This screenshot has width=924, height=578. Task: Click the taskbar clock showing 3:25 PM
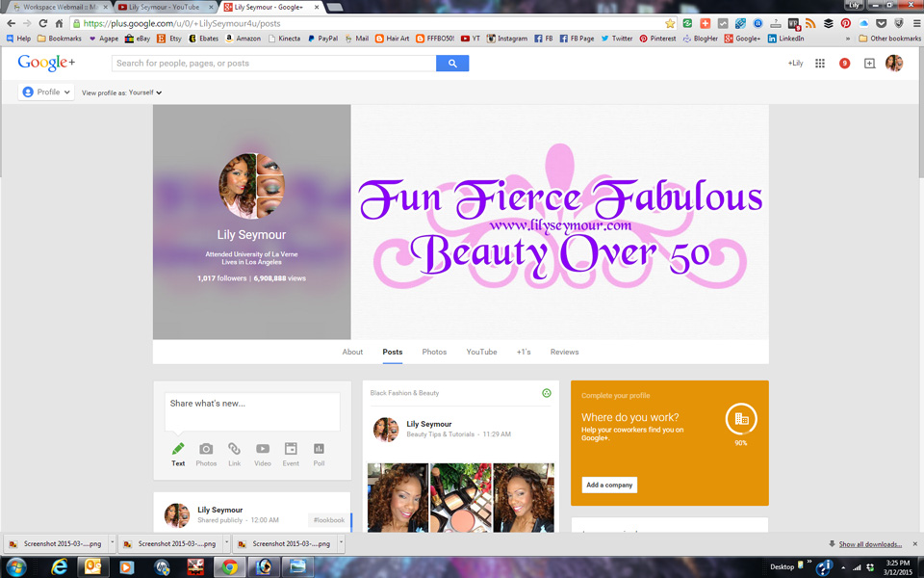897,567
